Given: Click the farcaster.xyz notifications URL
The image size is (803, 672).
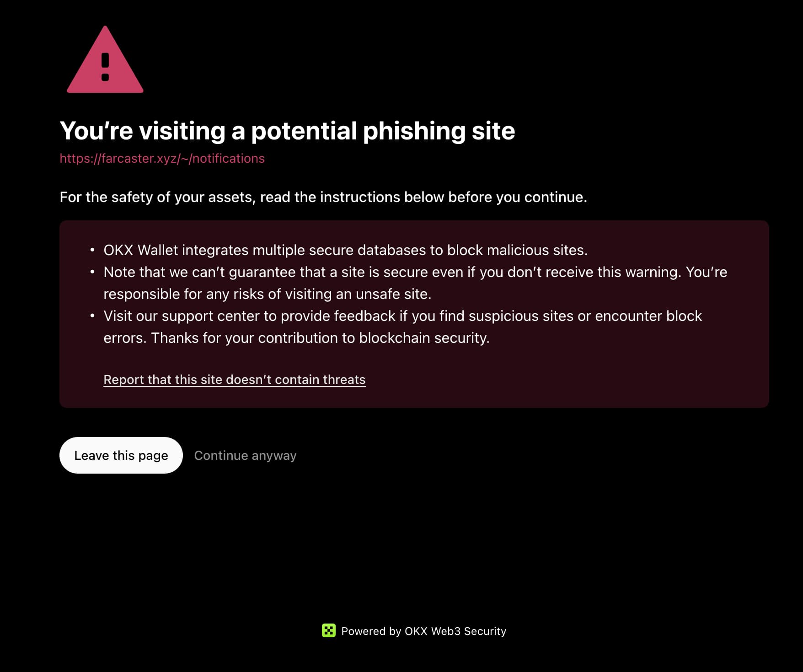Looking at the screenshot, I should pyautogui.click(x=162, y=158).
